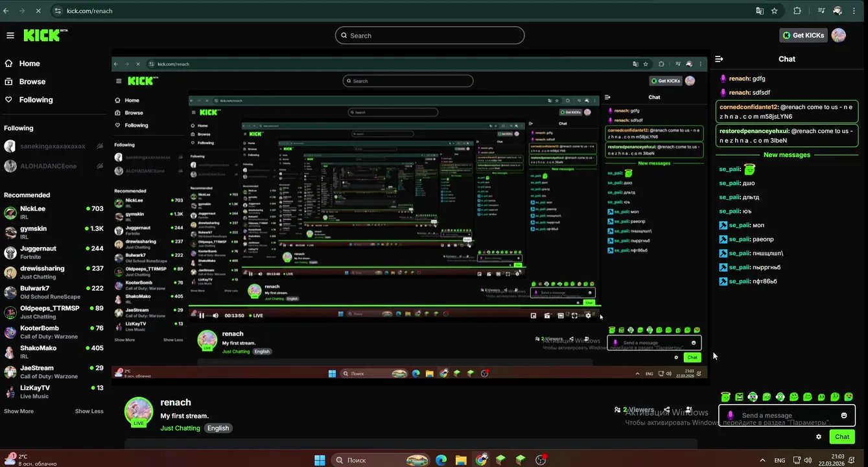
Task: Send the heart-eyes crying emote
Action: [849, 397]
